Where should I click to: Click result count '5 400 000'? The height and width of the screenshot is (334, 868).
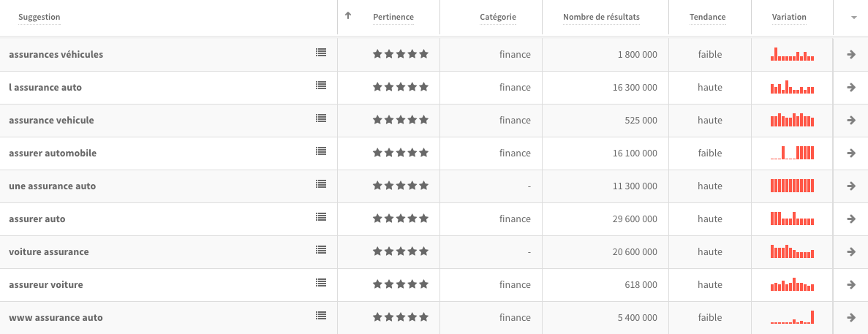coord(638,317)
